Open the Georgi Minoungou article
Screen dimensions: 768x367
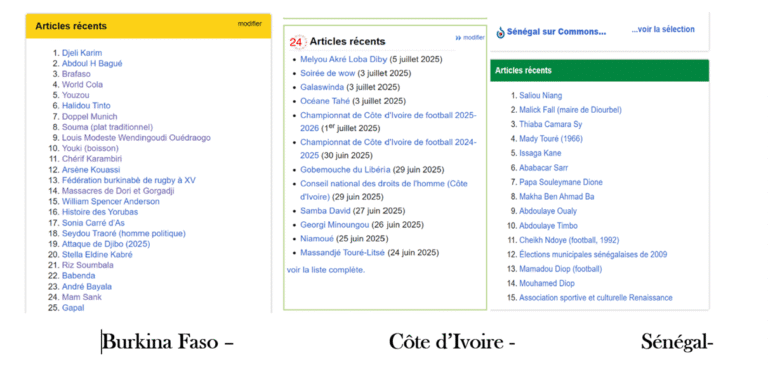point(336,225)
